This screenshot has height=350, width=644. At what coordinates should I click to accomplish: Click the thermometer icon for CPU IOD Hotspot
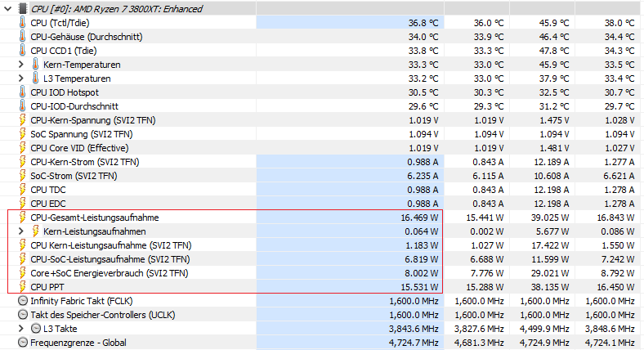click(23, 92)
